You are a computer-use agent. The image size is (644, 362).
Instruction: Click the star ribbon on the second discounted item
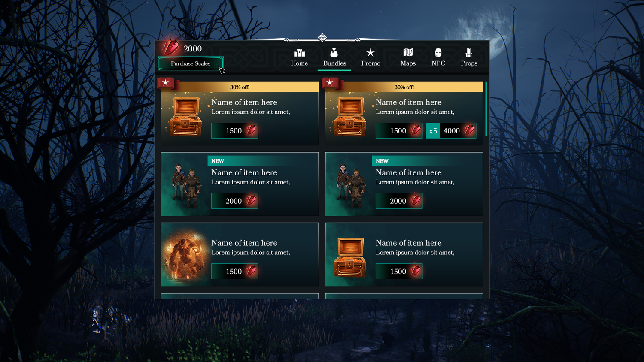pyautogui.click(x=331, y=83)
